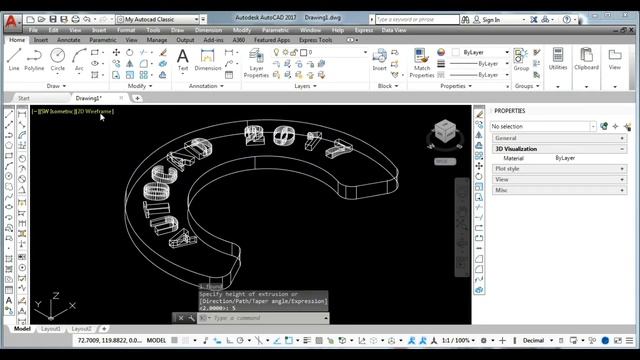The height and width of the screenshot is (360, 640).
Task: Toggle layer freeze sun icon
Action: click(285, 52)
